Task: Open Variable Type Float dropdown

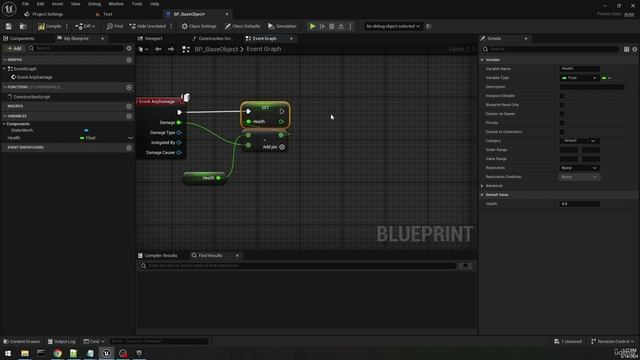Action: [x=579, y=78]
